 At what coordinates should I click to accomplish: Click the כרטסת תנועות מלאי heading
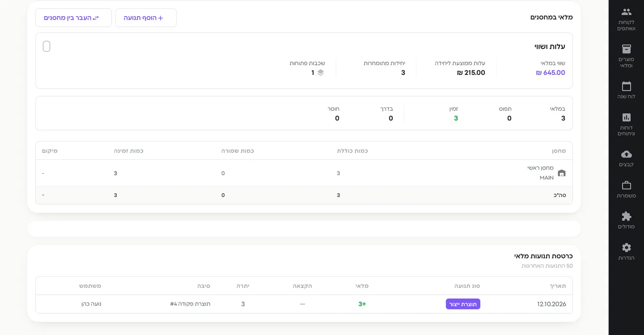543,256
